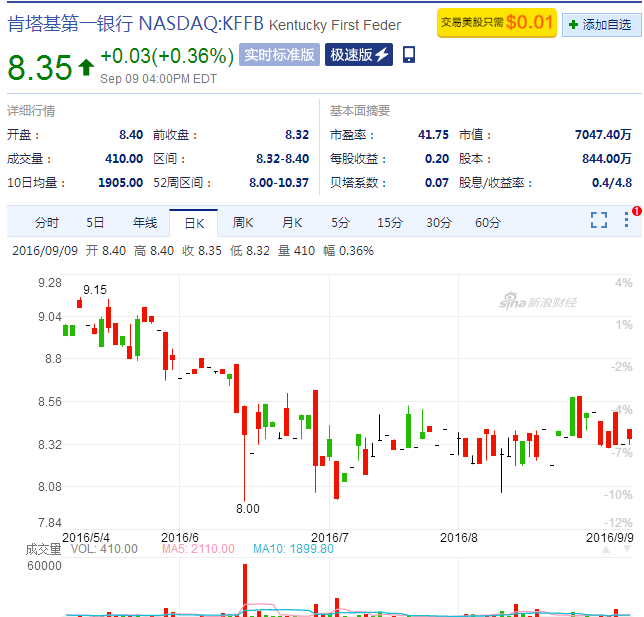Click the tall red volume bar in June
This screenshot has width=644, height=617.
point(245,590)
